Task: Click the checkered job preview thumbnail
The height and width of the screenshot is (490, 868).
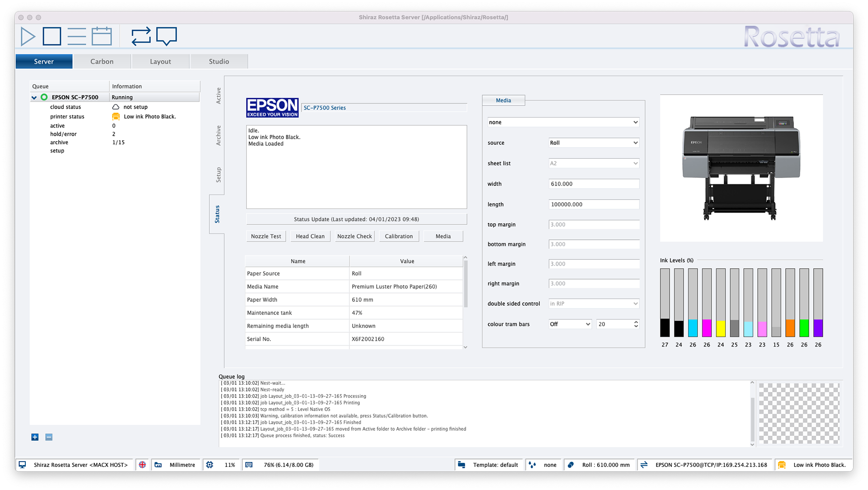Action: [799, 413]
